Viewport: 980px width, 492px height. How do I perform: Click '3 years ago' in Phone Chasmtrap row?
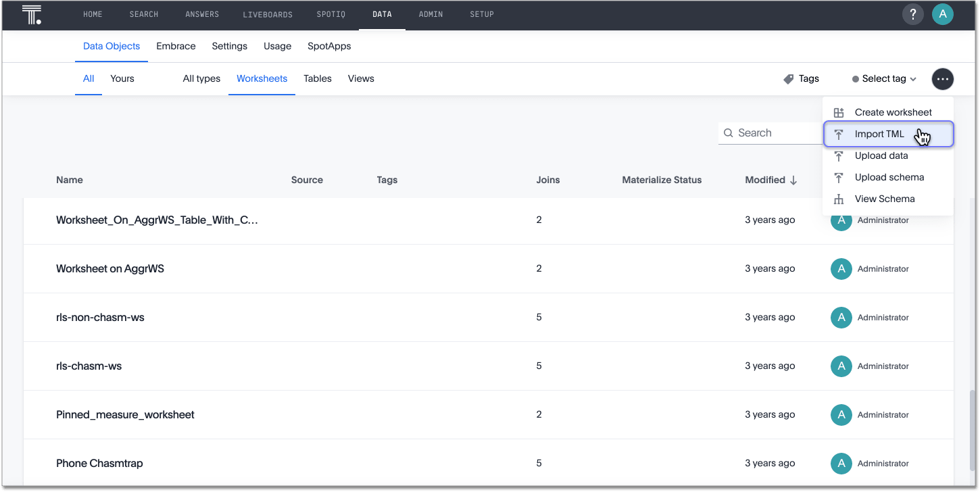[770, 464]
